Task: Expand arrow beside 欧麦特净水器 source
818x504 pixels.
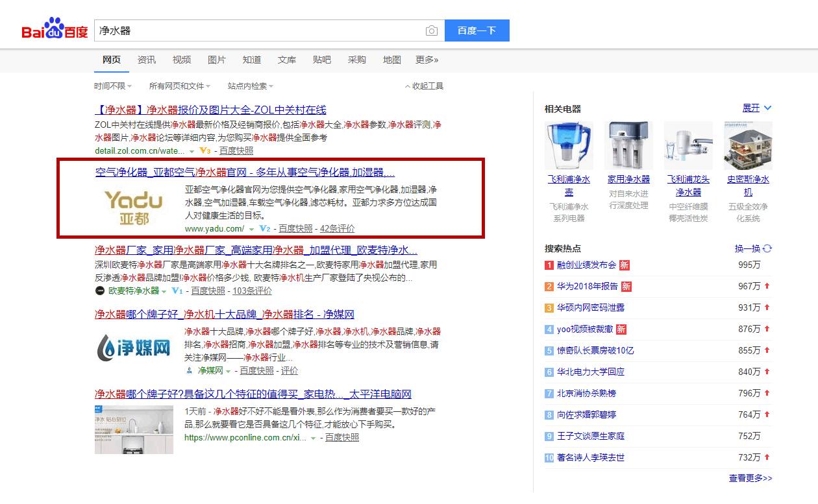Action: click(164, 291)
